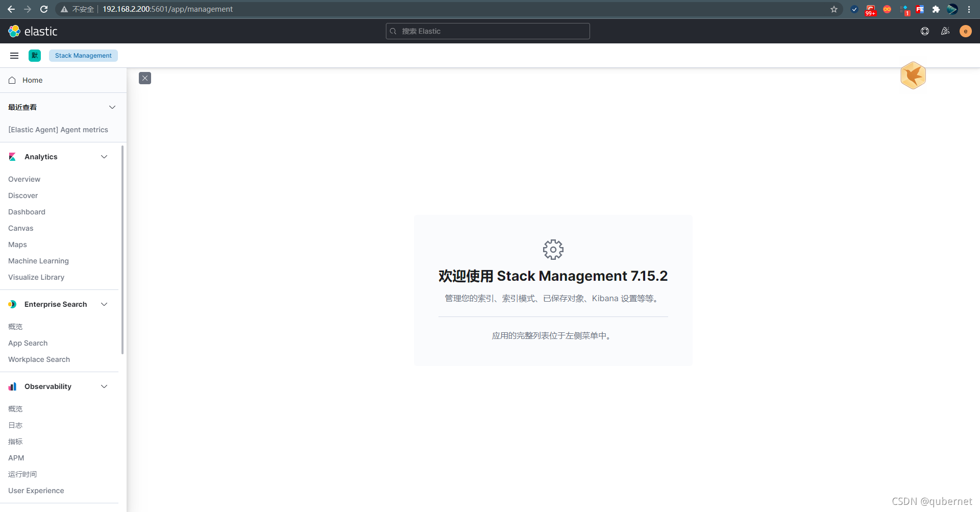This screenshot has width=980, height=512.
Task: Open the newsfeed celebration icon
Action: 945,31
